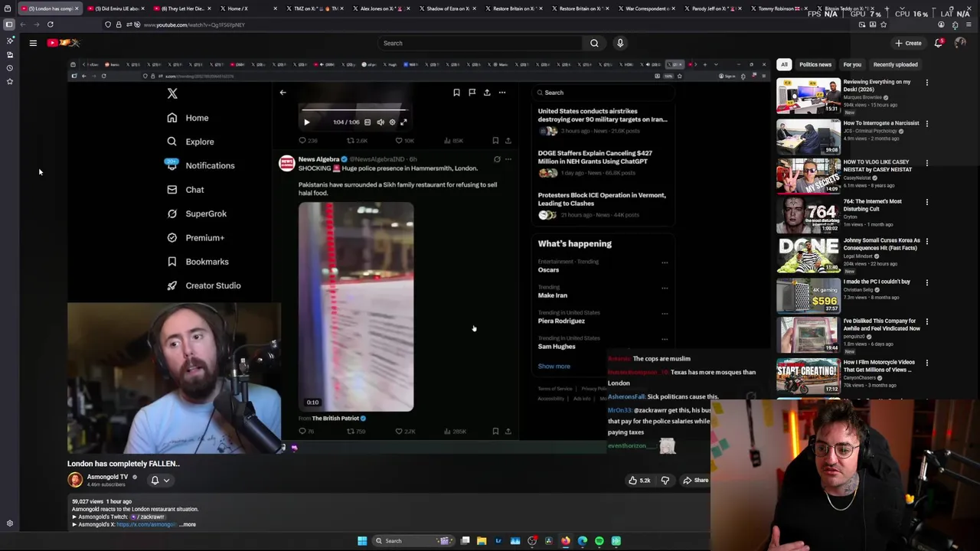Open the Asmongold TV channel name link
Screen dimensions: 980x551
[x=107, y=477]
